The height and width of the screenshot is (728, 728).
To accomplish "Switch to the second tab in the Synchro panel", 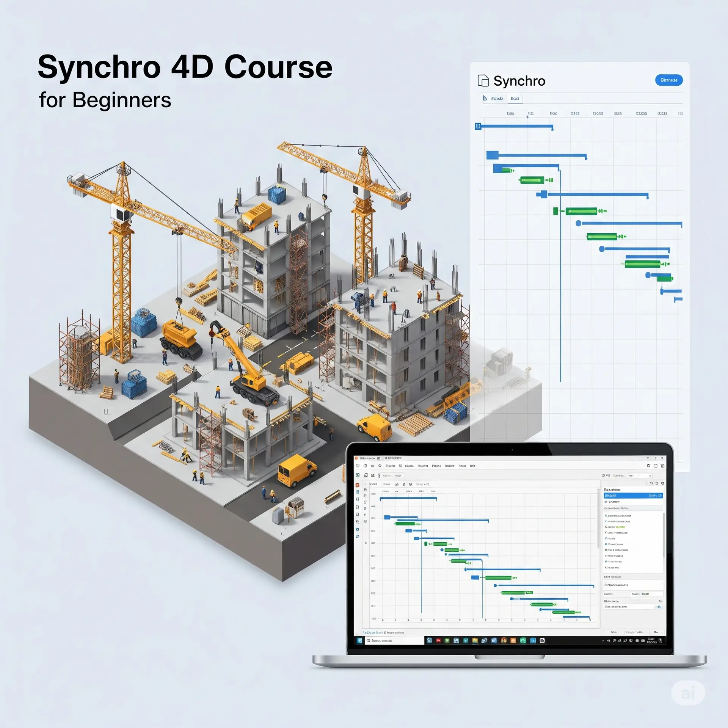I will pyautogui.click(x=515, y=99).
